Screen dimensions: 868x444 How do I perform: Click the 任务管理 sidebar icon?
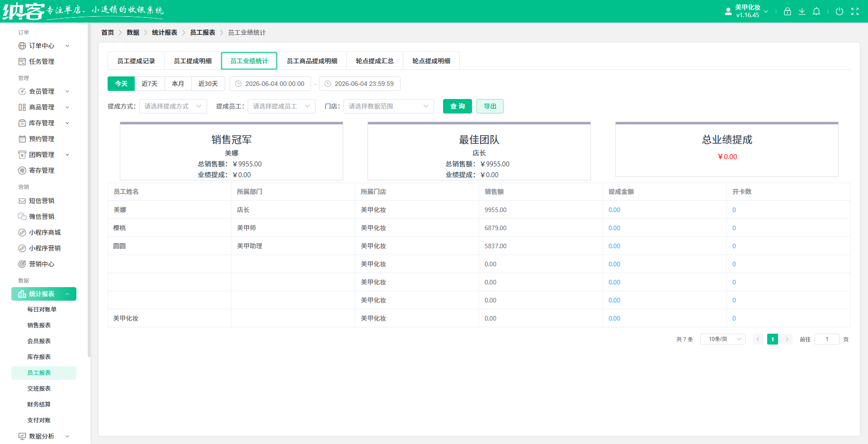click(22, 61)
